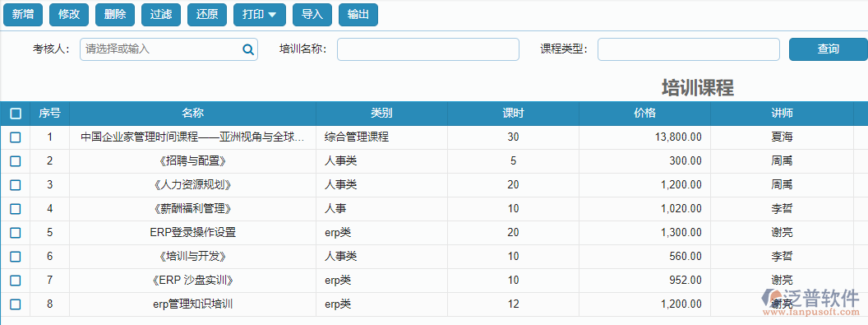Select the 《招聘与配置》 name cell

tap(193, 161)
